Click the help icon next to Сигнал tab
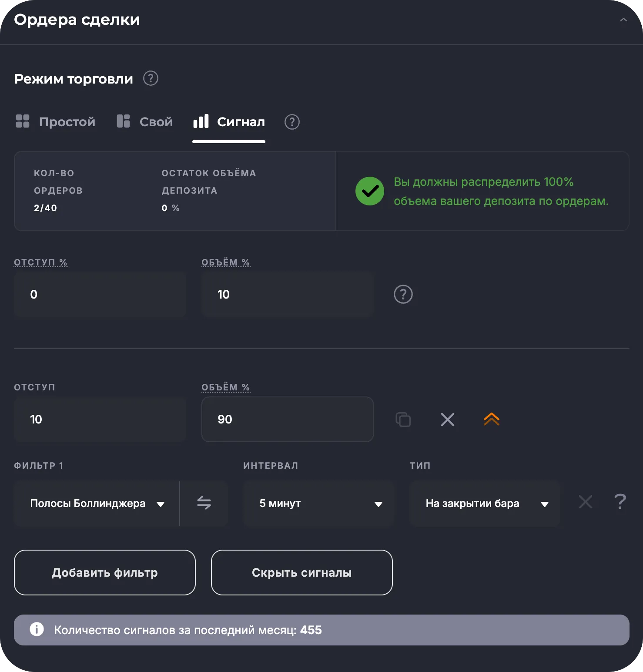Image resolution: width=643 pixels, height=672 pixels. click(x=292, y=122)
